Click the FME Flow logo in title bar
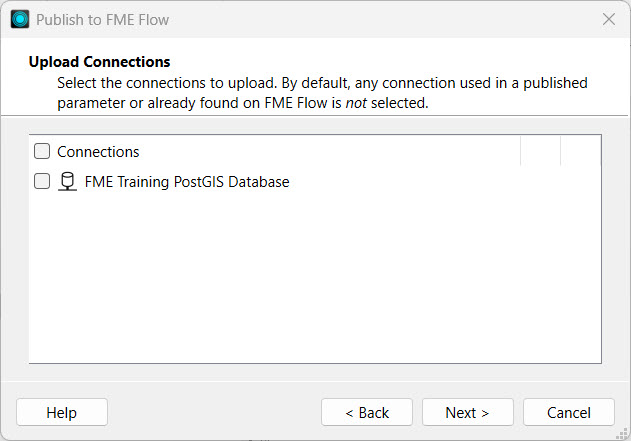The image size is (631, 441). [19, 19]
